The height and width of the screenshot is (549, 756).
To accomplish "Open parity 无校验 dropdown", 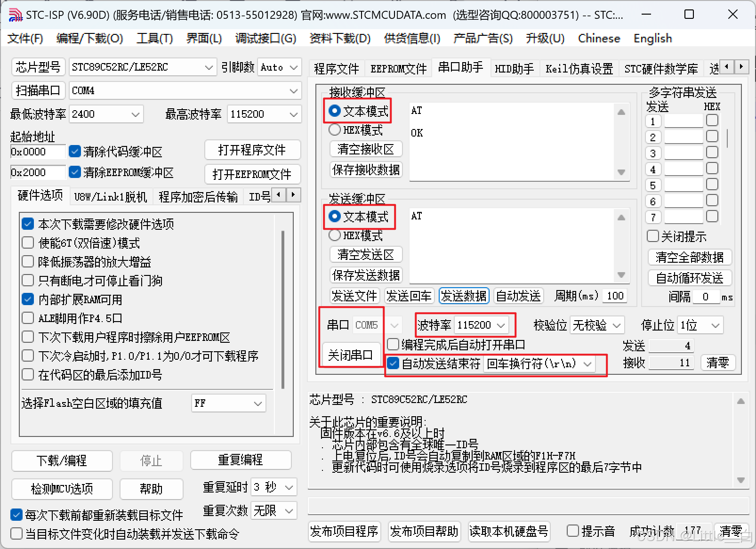I will click(x=597, y=325).
